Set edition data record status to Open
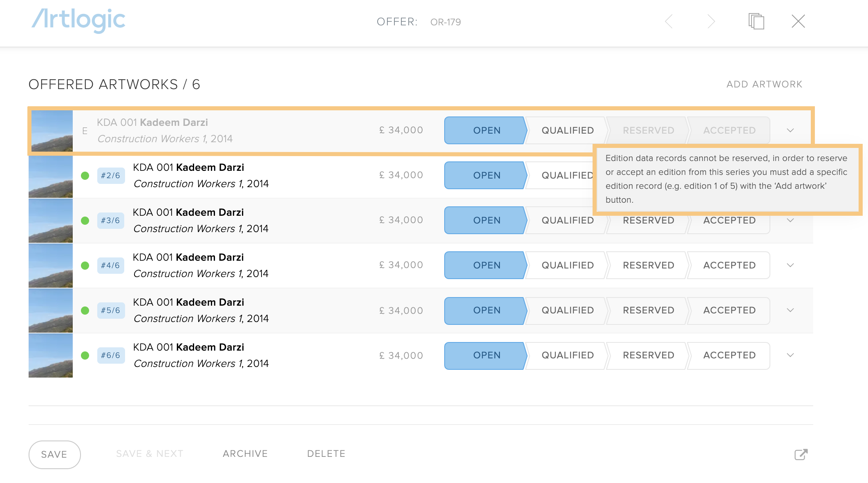Image resolution: width=868 pixels, height=483 pixels. point(485,130)
